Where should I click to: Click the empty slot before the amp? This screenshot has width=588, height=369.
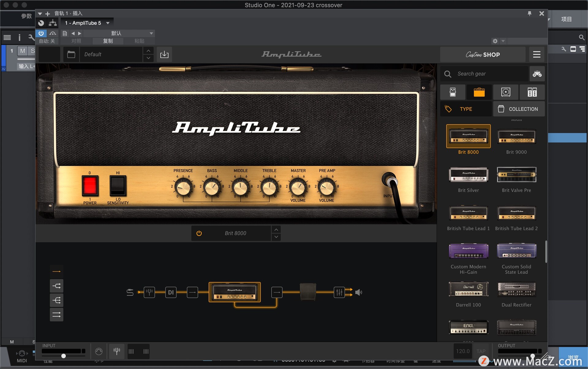(x=192, y=292)
